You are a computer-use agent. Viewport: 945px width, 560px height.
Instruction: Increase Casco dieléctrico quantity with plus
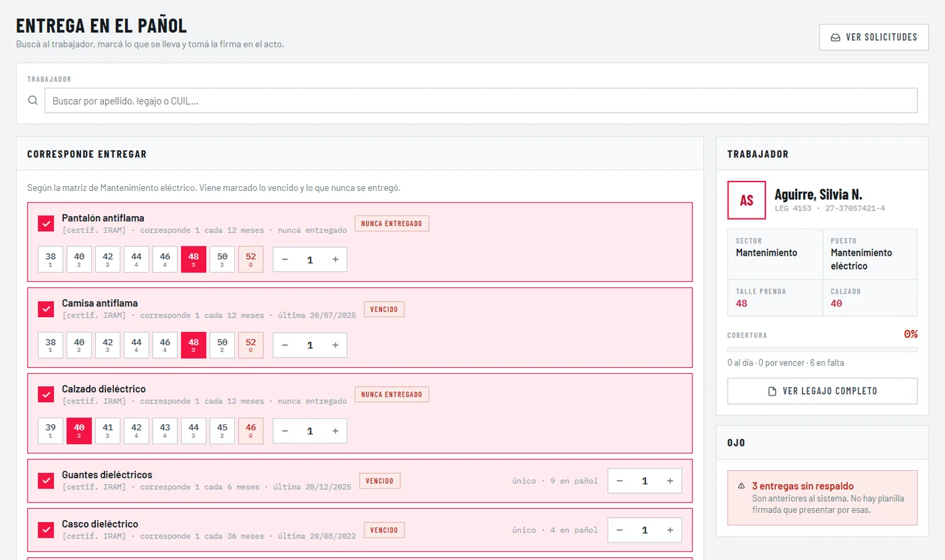point(670,530)
